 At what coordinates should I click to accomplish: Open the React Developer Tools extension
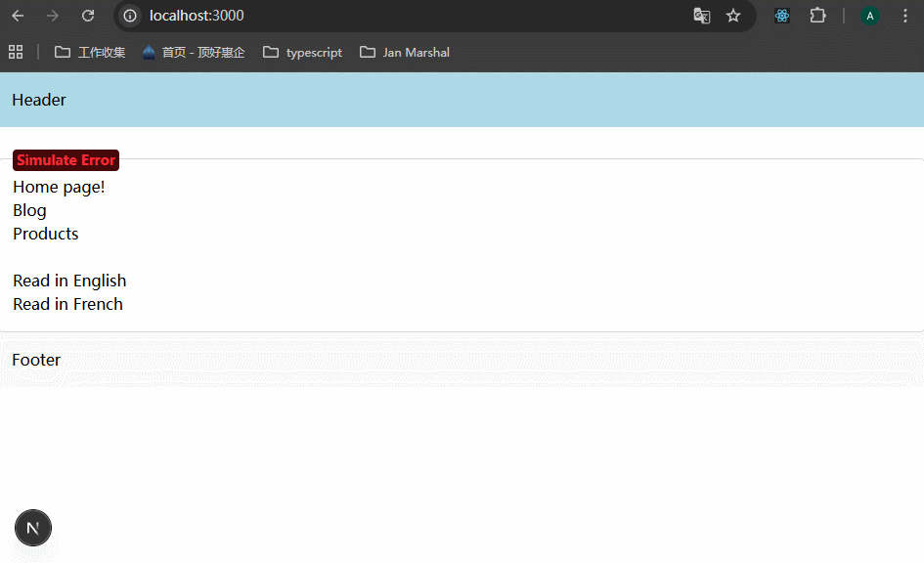click(781, 16)
